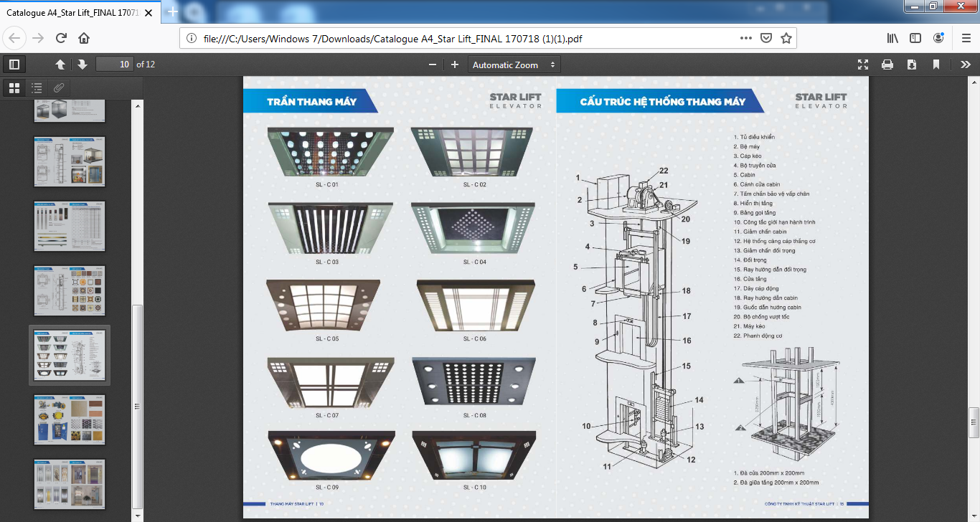Click the page number input field
This screenshot has height=522, width=980.
tap(115, 65)
